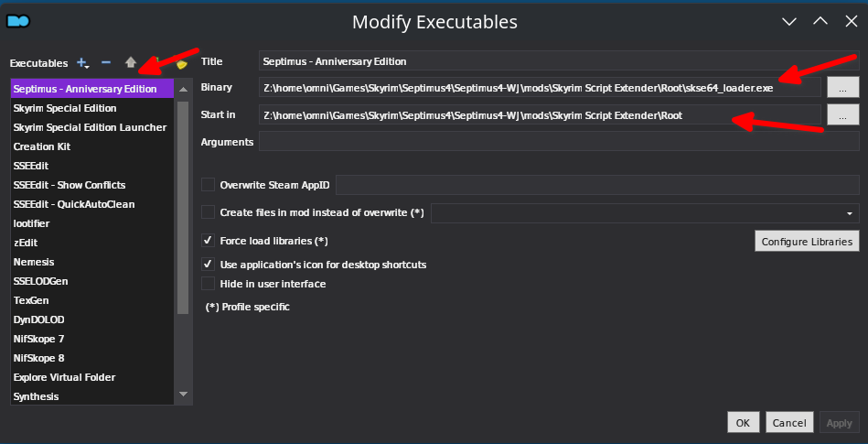Remove the selected executable with minus icon

point(106,63)
